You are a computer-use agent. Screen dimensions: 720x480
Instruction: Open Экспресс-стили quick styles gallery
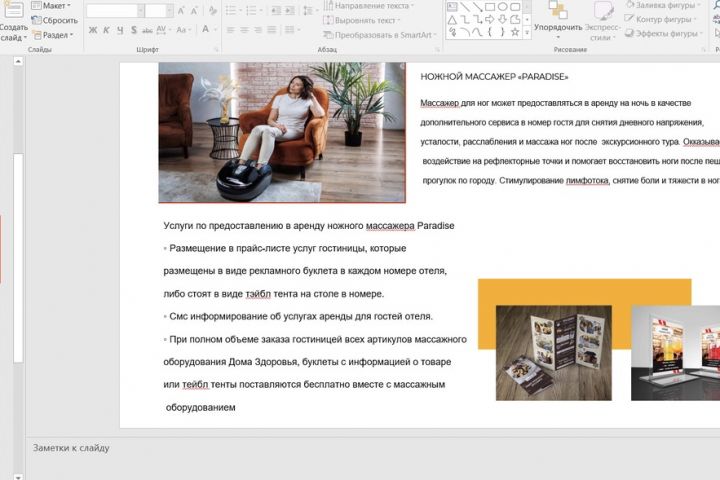click(x=603, y=20)
